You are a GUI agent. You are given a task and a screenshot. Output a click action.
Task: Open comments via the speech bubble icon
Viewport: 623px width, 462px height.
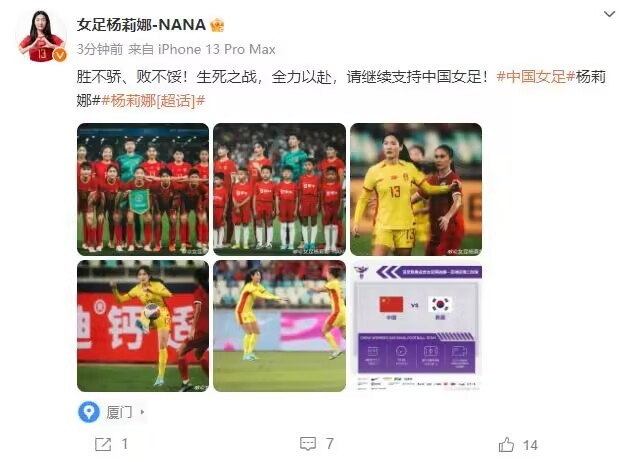point(308,444)
